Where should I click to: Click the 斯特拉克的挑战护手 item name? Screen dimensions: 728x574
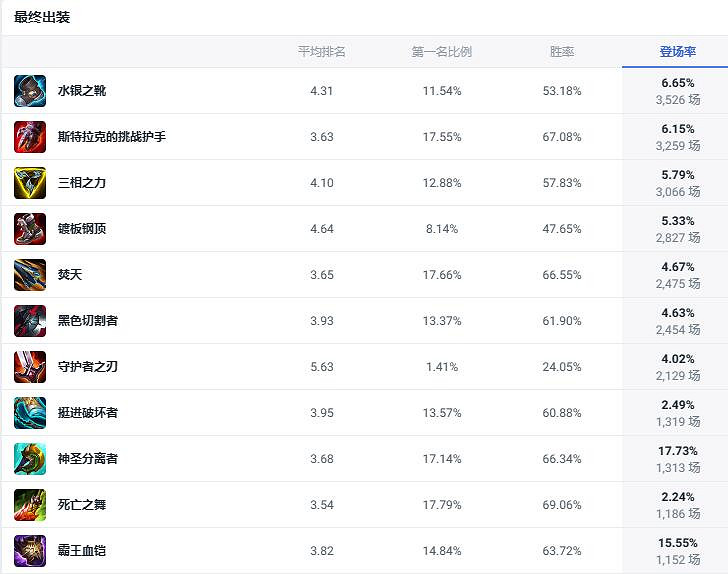coord(111,137)
